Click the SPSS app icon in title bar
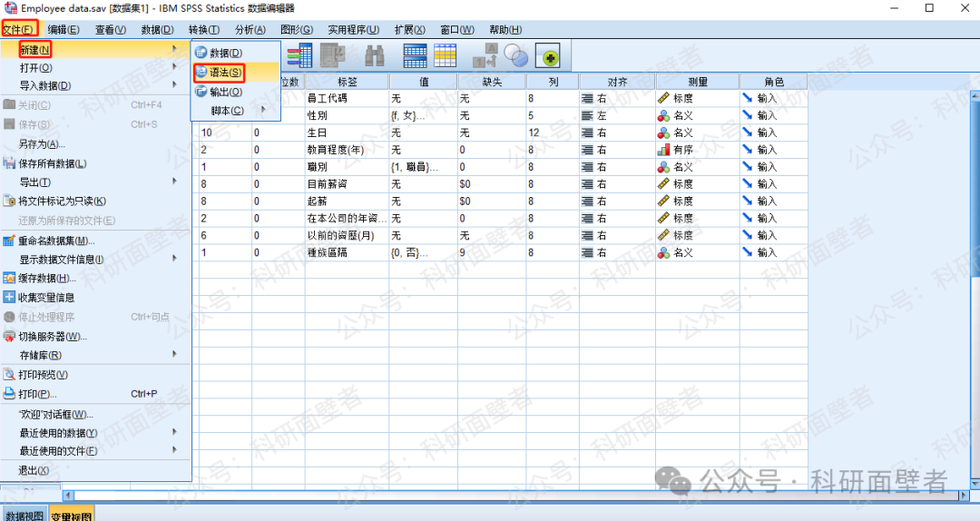This screenshot has height=521, width=980. [x=11, y=8]
